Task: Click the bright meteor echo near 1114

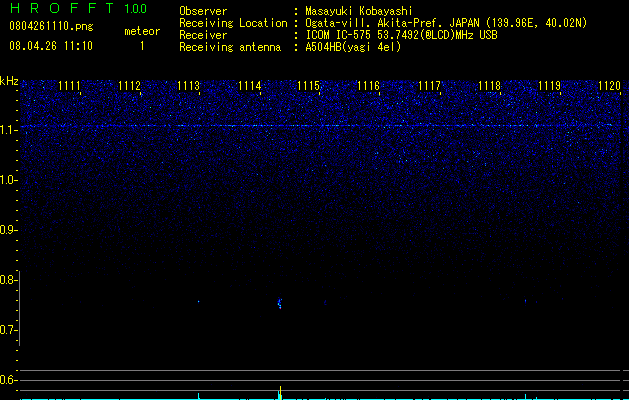Action: [x=280, y=303]
